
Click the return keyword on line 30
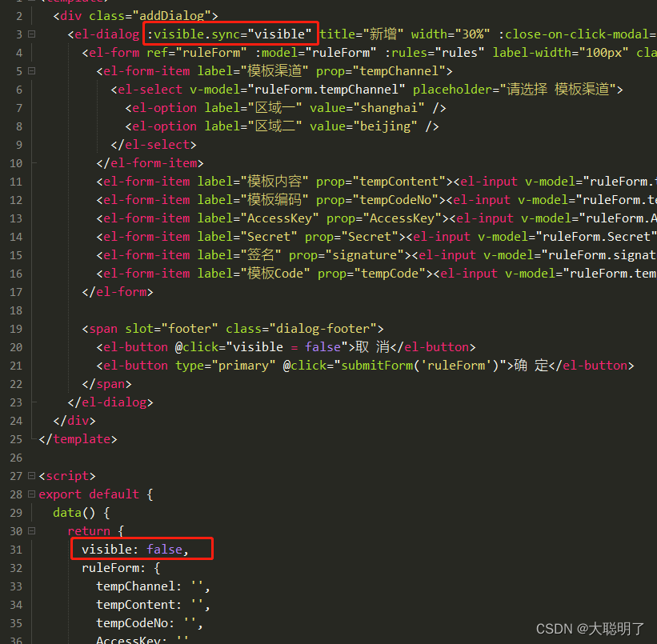point(89,532)
